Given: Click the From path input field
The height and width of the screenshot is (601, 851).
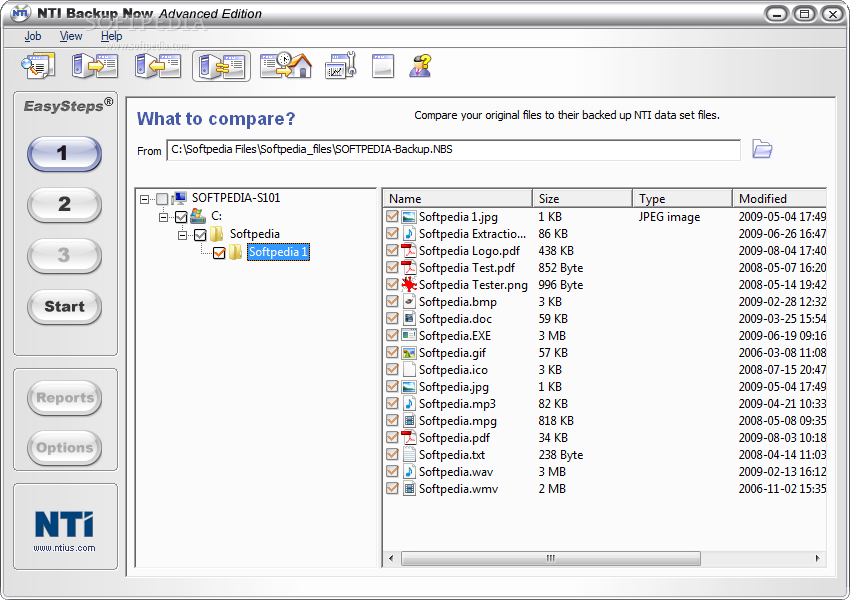Looking at the screenshot, I should 453,149.
